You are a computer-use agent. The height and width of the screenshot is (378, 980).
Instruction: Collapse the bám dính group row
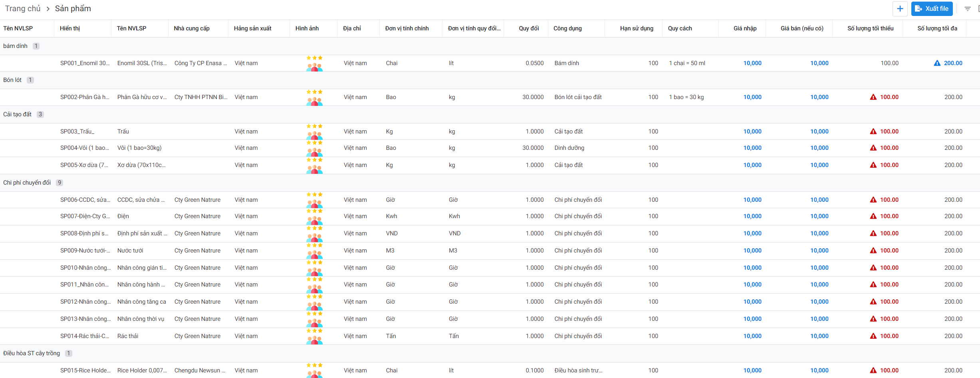click(x=15, y=46)
